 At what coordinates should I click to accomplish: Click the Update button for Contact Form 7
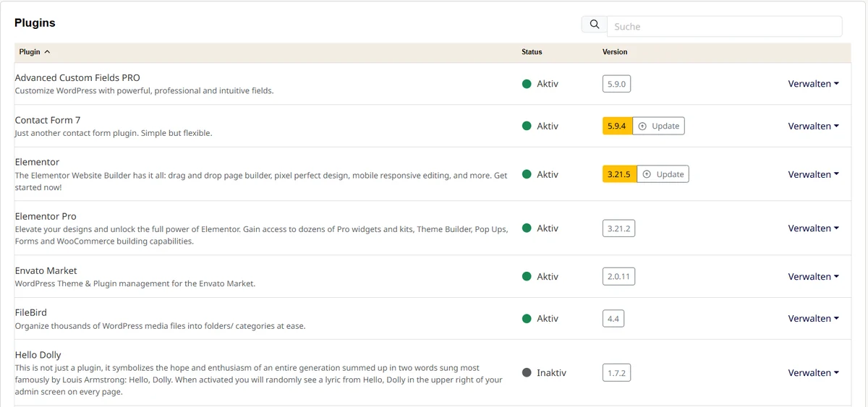[658, 126]
